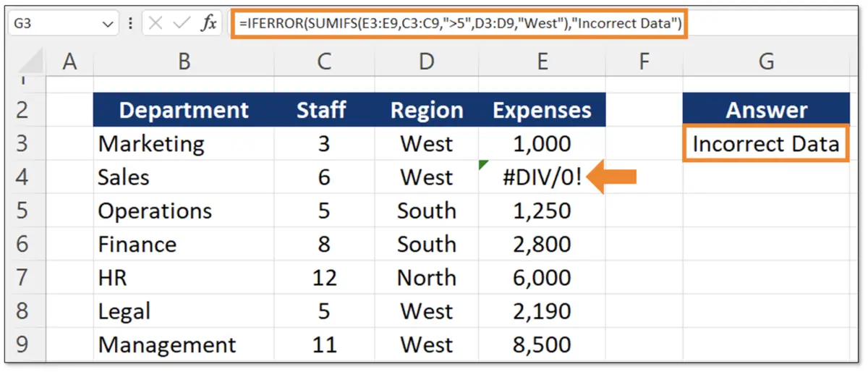This screenshot has width=868, height=372.
Task: Click the three-dot handle beside Name Box
Action: pyautogui.click(x=130, y=23)
